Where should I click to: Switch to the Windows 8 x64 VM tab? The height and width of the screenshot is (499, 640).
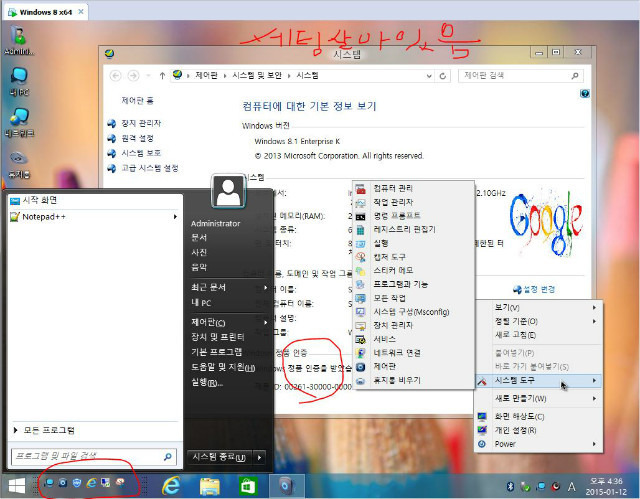point(46,12)
